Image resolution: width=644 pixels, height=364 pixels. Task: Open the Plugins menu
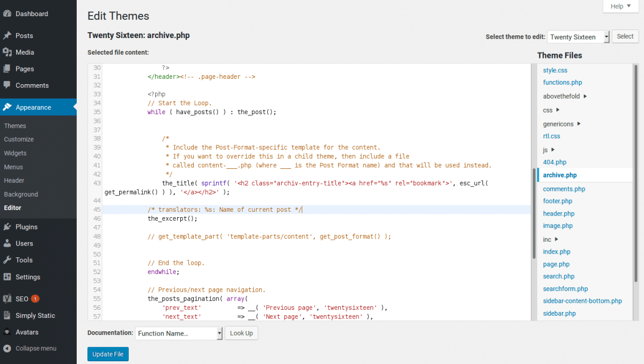pos(38,227)
